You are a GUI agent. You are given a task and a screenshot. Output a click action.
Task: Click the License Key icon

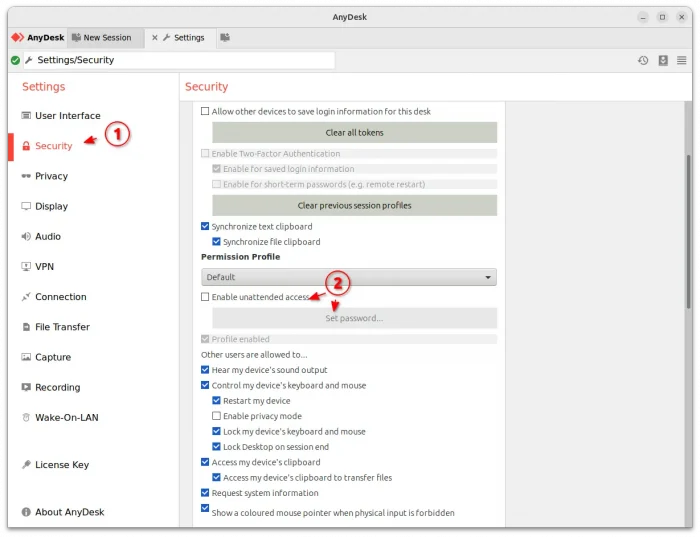pos(26,465)
